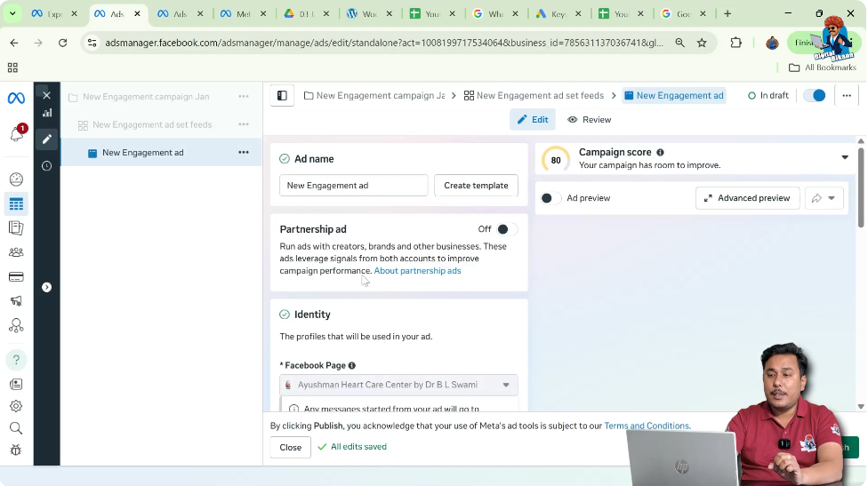Click the browser back arrow
Screen dimensions: 868x486
tap(14, 43)
